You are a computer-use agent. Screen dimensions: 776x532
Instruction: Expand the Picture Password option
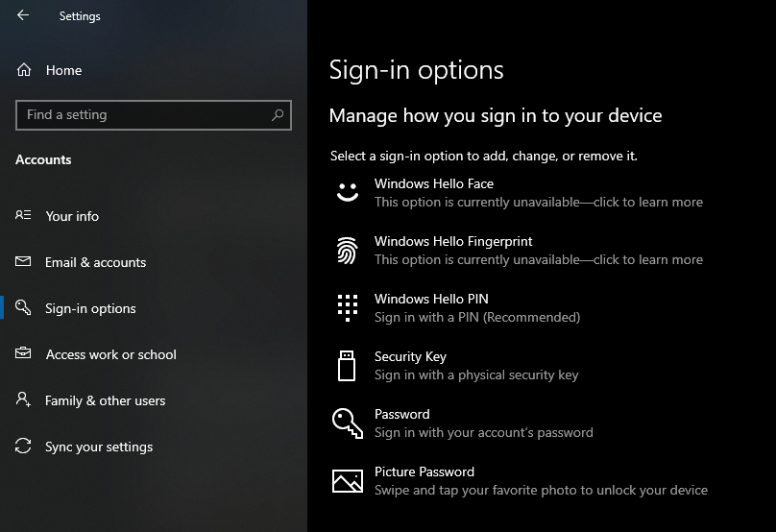520,481
